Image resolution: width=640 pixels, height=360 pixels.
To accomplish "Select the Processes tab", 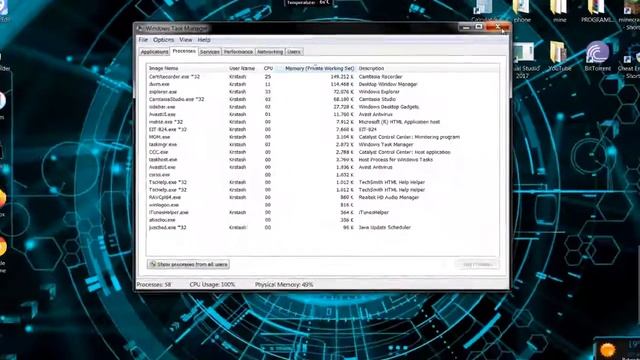I will (184, 51).
